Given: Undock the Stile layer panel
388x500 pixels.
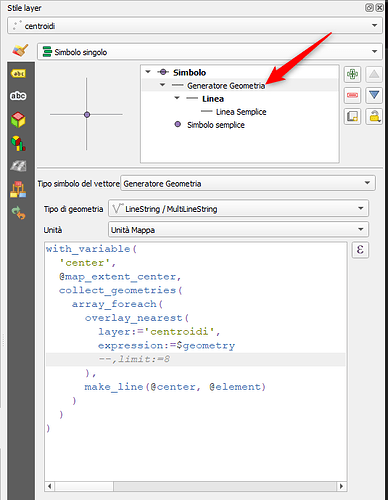Looking at the screenshot, I should coord(369,8).
